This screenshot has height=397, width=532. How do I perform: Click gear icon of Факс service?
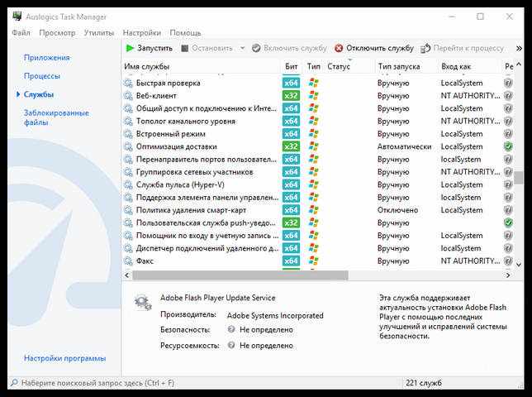coord(128,261)
